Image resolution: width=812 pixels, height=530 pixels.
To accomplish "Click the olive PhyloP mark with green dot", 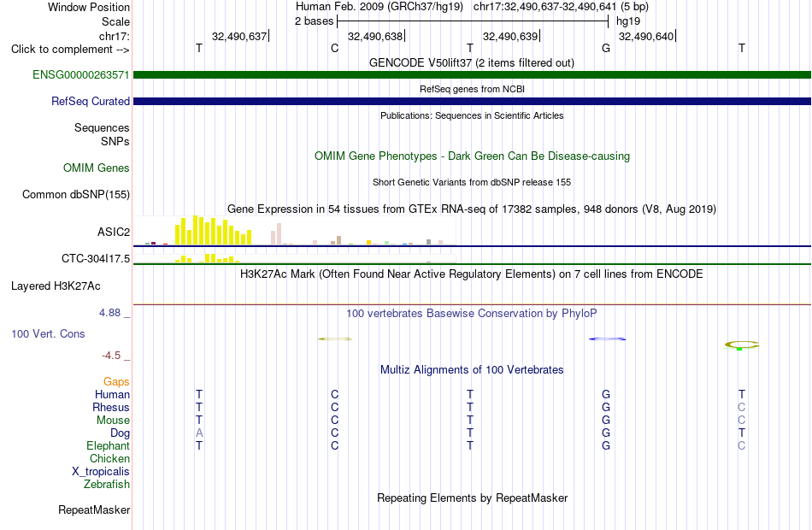I will click(x=742, y=345).
